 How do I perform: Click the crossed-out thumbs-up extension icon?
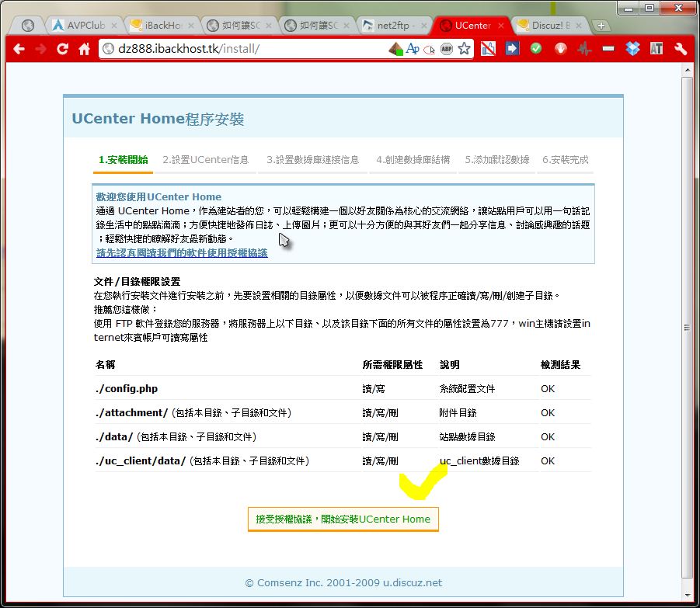click(488, 49)
